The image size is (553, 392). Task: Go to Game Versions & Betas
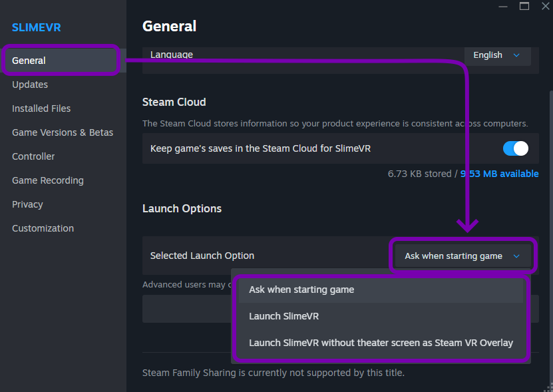pos(63,132)
